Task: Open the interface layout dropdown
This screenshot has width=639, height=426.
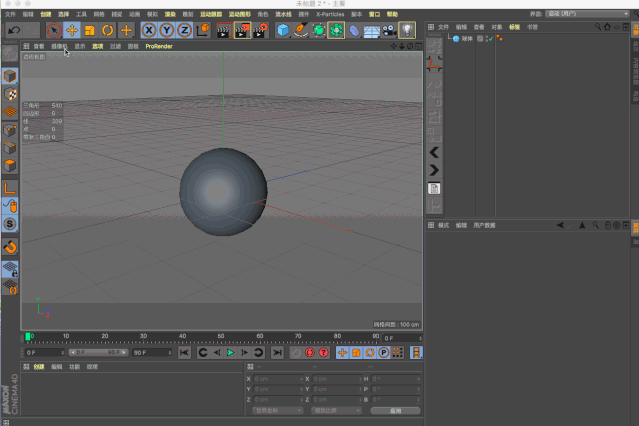Action: pos(588,14)
